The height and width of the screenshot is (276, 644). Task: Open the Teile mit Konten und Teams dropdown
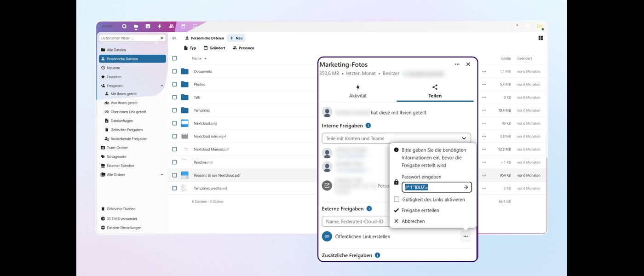pos(397,138)
